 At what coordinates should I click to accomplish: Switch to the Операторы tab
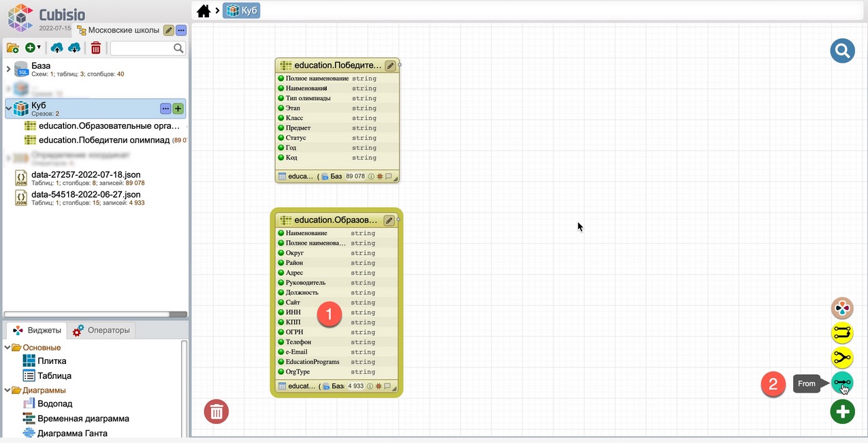click(101, 331)
